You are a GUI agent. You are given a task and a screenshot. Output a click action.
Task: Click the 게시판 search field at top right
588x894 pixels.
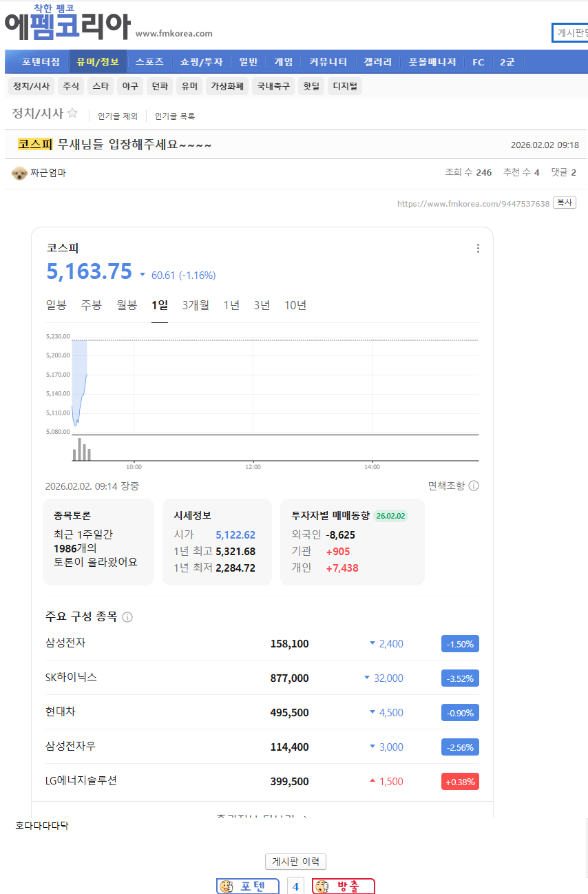coord(570,32)
